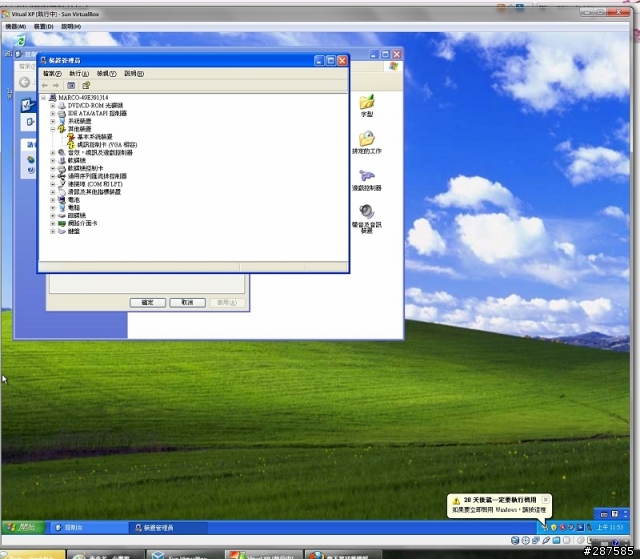The width and height of the screenshot is (640, 559).
Task: Click the green refresh icon on the desktop
Action: coord(19,40)
